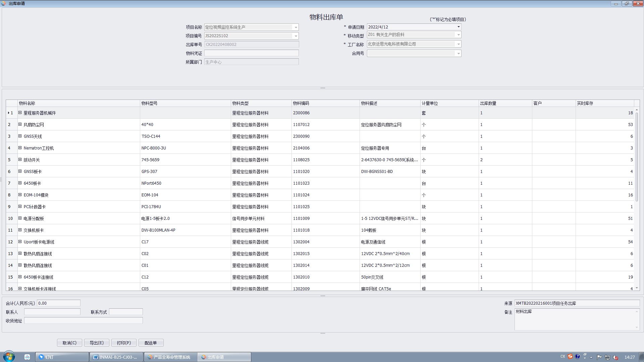This screenshot has width=644, height=362.
Task: Click the 导出(E) export button
Action: pyautogui.click(x=97, y=343)
